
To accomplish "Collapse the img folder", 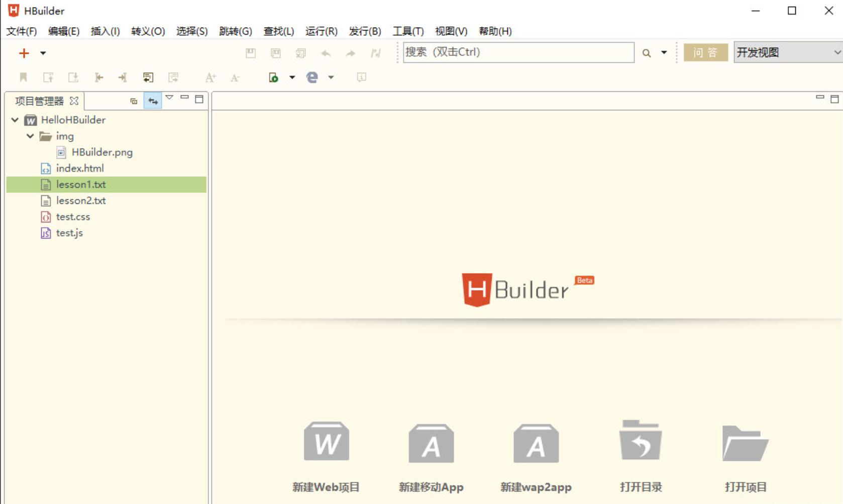I will [30, 136].
